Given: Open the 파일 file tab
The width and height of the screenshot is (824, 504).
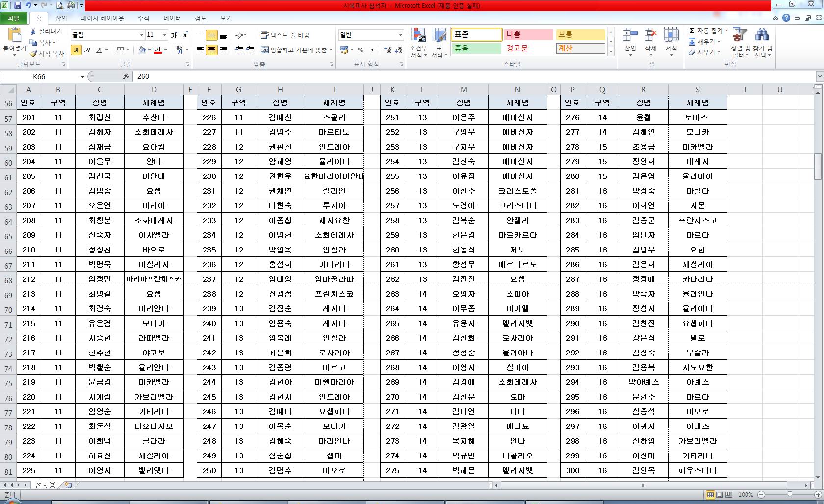Looking at the screenshot, I should click(x=14, y=18).
